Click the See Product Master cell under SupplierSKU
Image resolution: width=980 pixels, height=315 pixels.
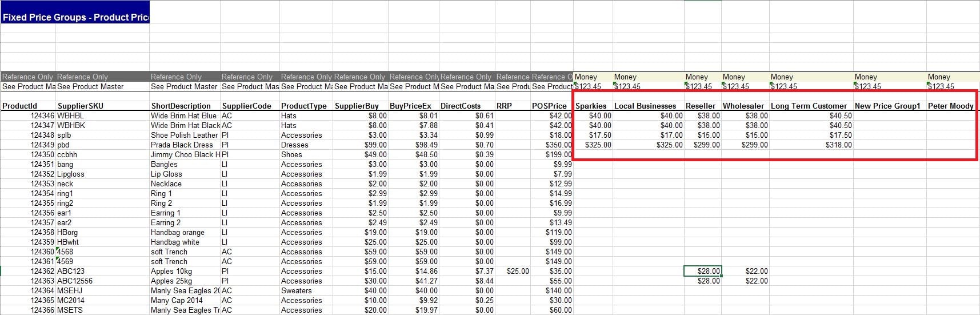coord(103,86)
